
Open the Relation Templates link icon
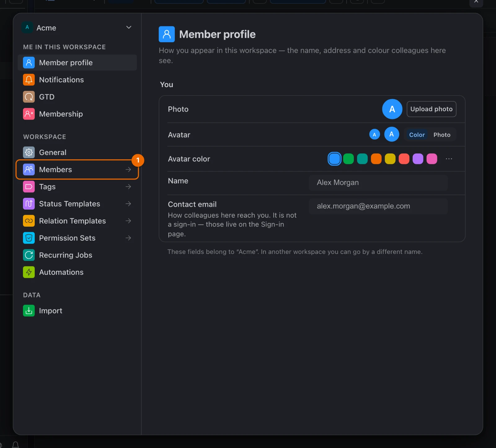29,221
